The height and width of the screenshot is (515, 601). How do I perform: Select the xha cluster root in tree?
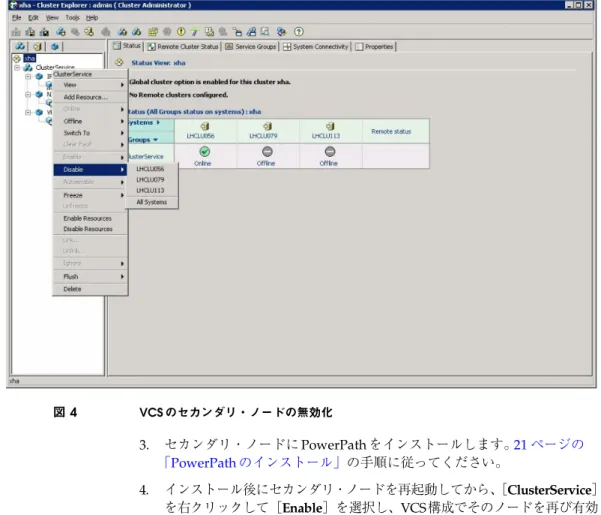point(30,58)
